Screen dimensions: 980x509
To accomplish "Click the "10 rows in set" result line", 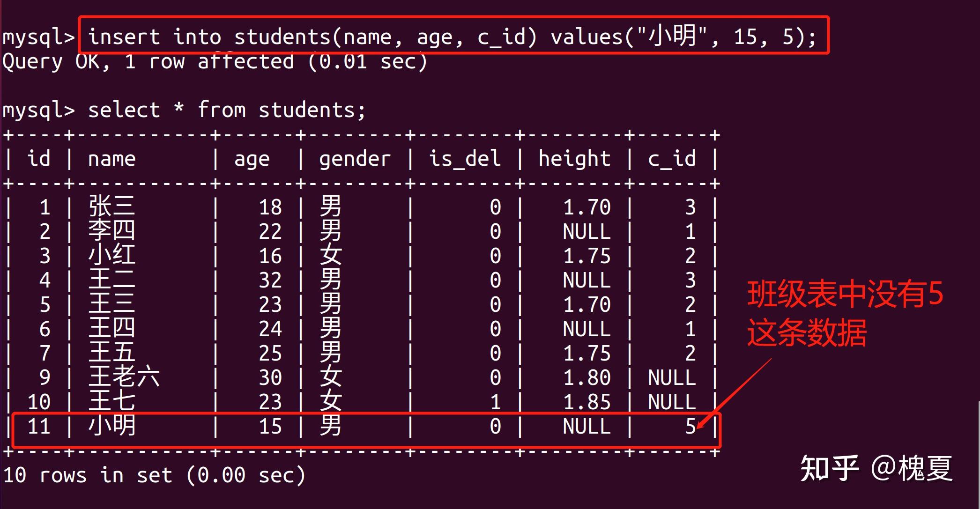I will pyautogui.click(x=154, y=475).
